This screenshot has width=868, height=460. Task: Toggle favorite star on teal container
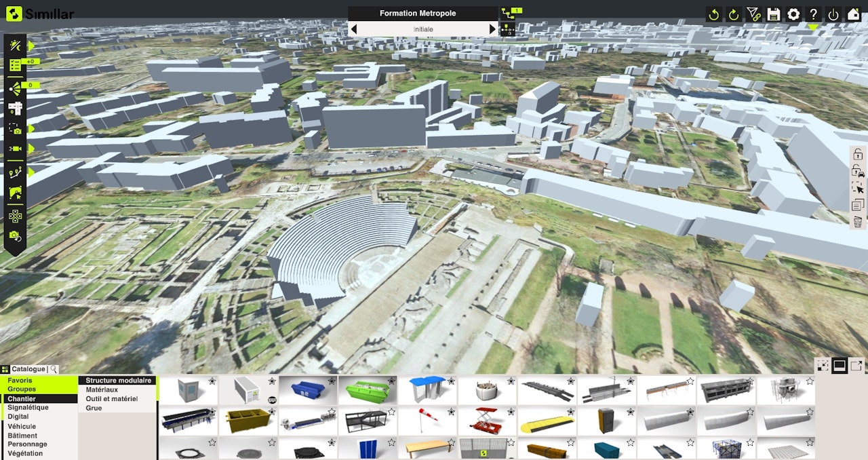tap(630, 442)
